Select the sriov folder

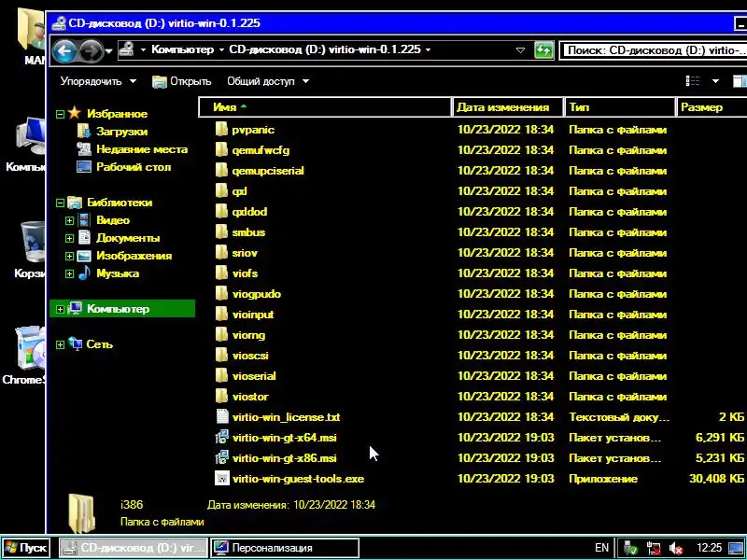(245, 253)
